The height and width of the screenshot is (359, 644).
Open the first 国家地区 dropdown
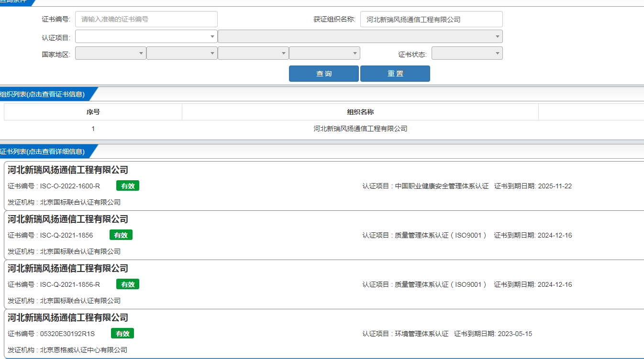[x=111, y=53]
